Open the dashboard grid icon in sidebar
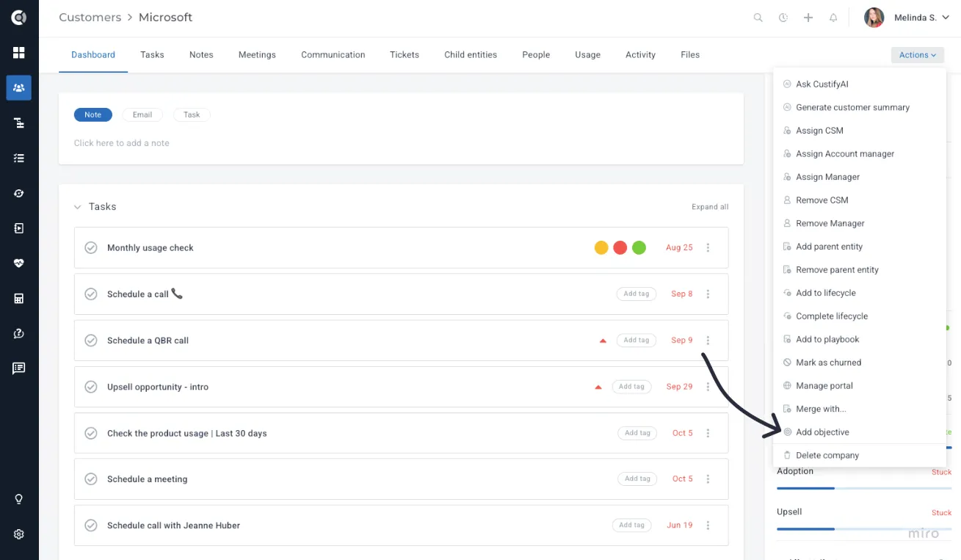The image size is (961, 560). [19, 53]
